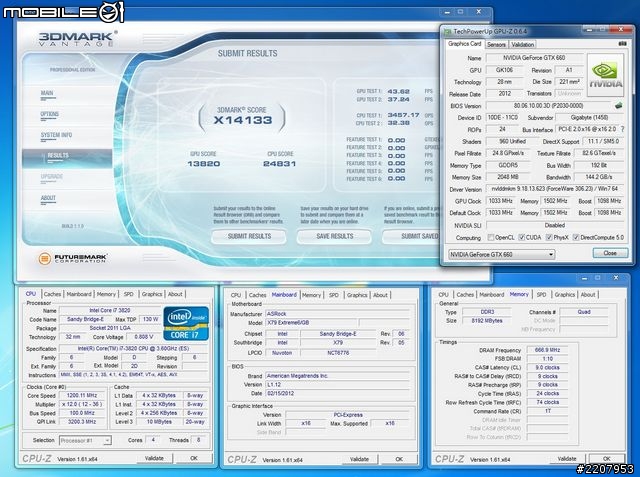Open About in 3DMark sidebar
This screenshot has width=640, height=477.
(48, 198)
